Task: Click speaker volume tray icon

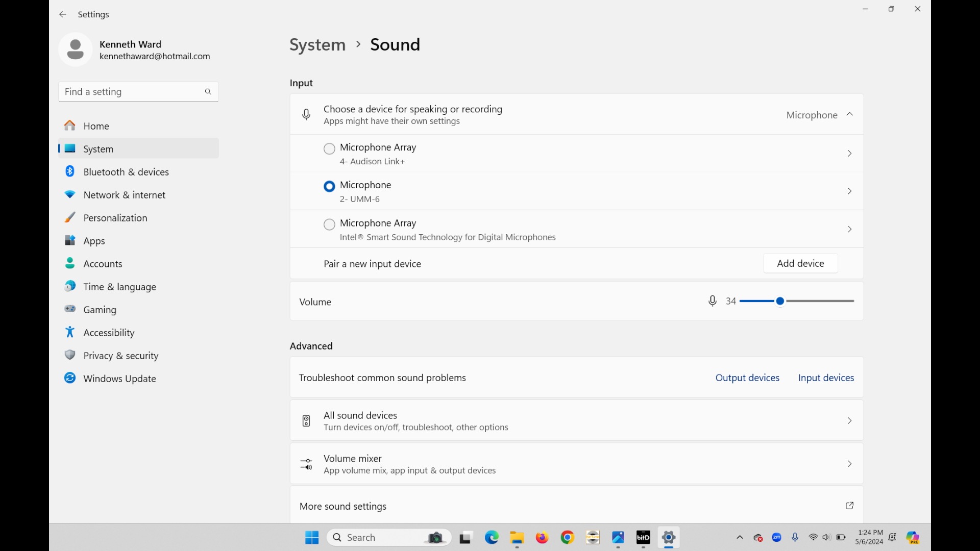Action: coord(827,538)
